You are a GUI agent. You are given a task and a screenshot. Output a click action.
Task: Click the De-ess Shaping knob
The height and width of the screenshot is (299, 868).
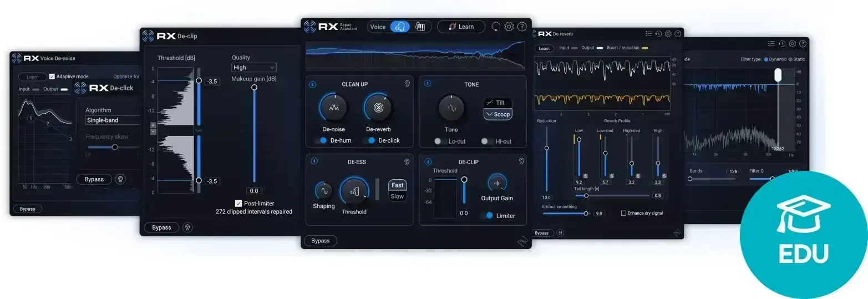click(323, 191)
